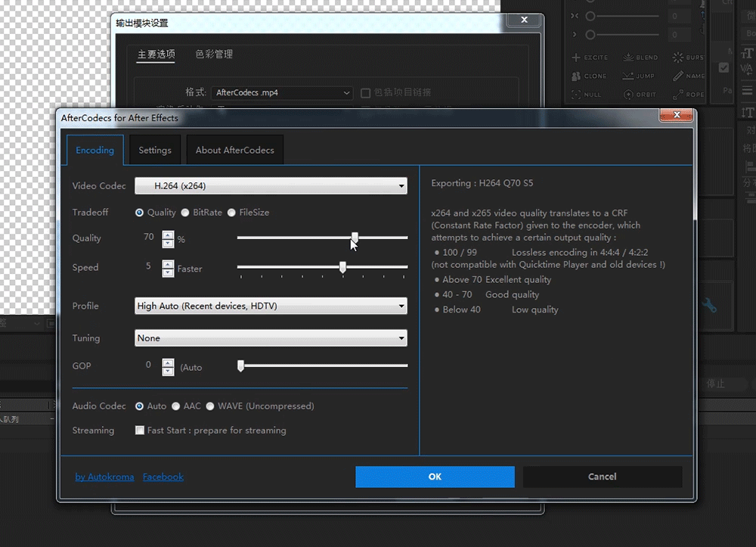
Task: Open the About AfterCodecs tab
Action: [235, 150]
